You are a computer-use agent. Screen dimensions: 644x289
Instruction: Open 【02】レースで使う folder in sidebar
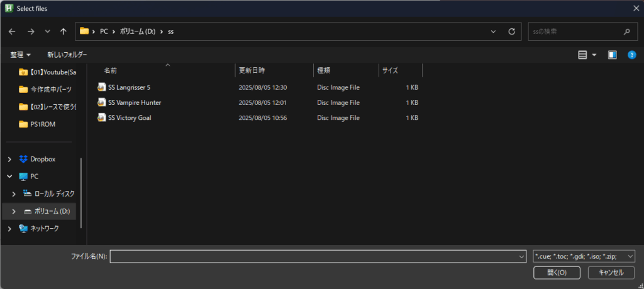tap(48, 107)
